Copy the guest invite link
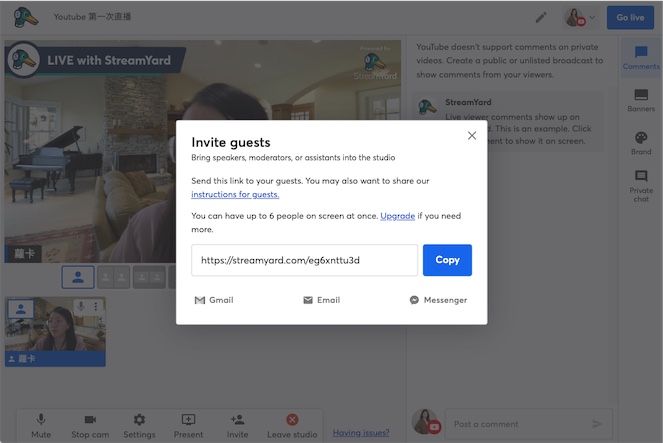 (447, 260)
